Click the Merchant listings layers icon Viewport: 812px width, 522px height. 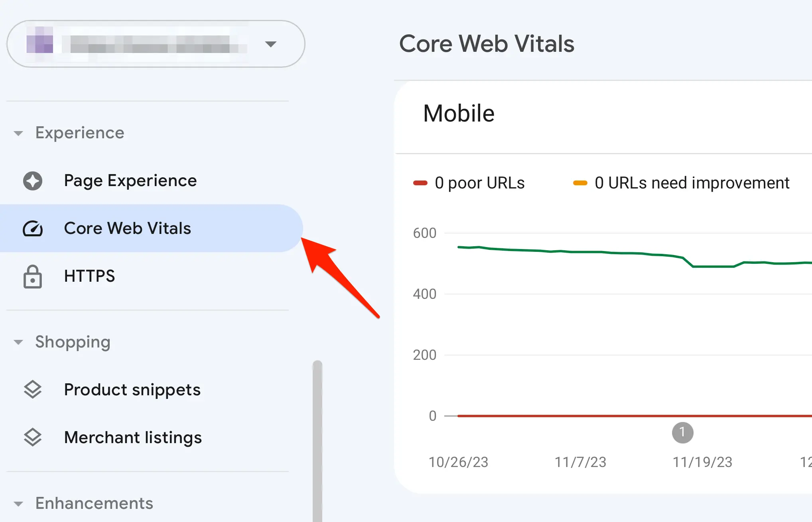pyautogui.click(x=33, y=438)
